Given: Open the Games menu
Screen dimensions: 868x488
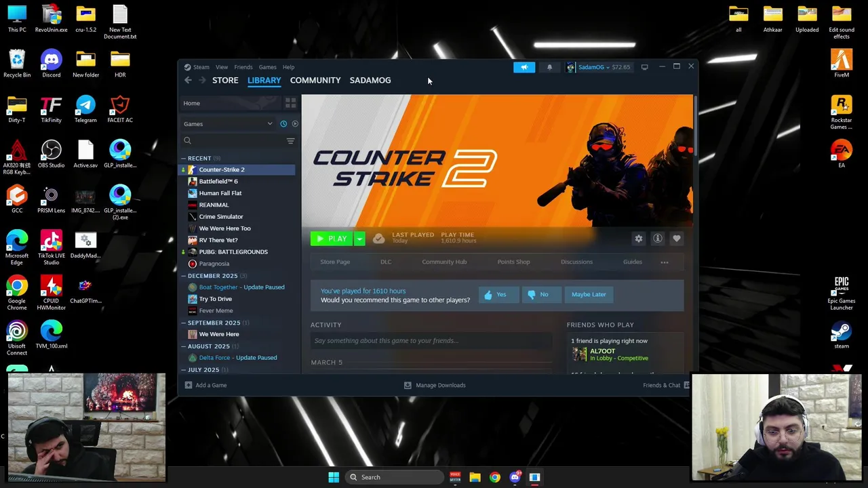Looking at the screenshot, I should point(267,67).
